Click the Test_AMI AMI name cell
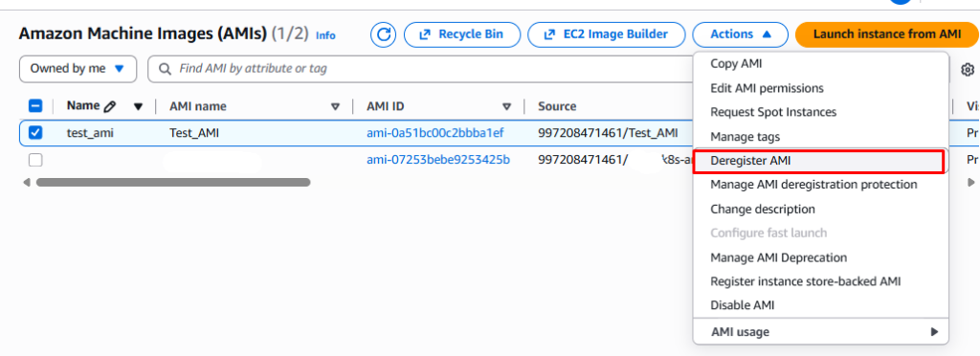980x356 pixels. (x=194, y=132)
